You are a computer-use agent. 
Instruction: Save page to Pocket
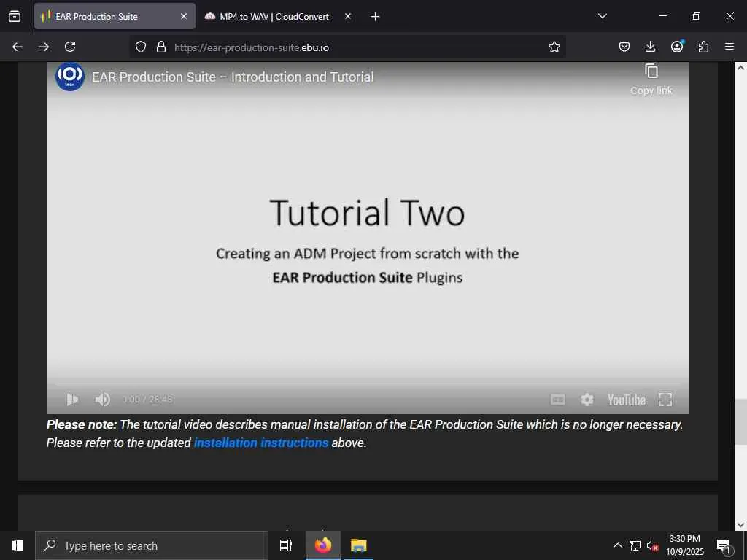[624, 47]
